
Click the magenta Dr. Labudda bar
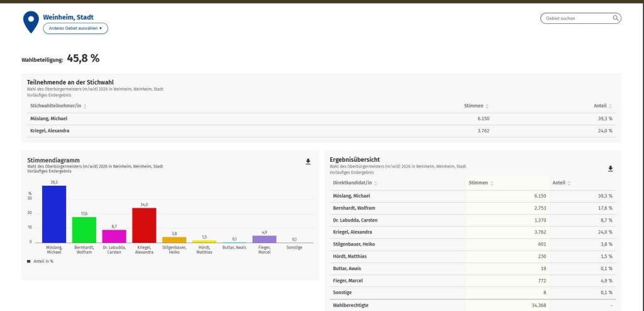point(114,236)
